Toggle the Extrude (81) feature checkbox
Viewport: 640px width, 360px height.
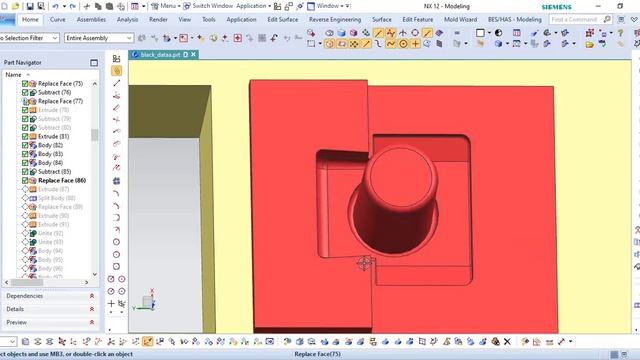pos(25,136)
